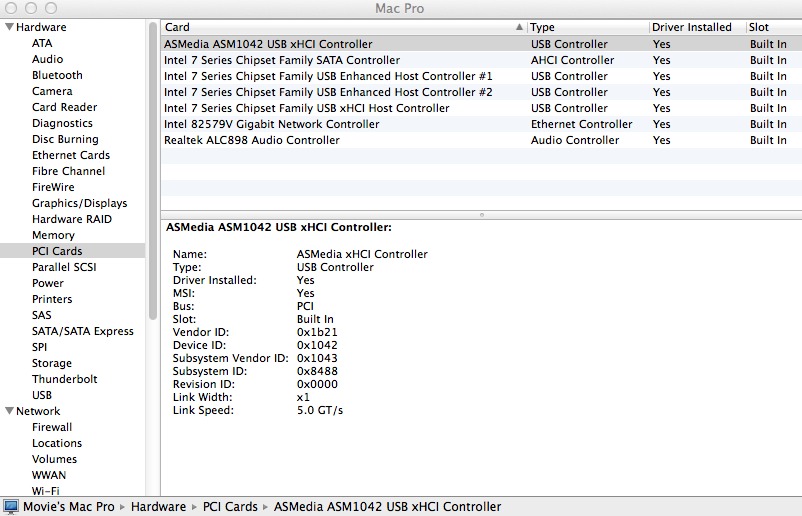This screenshot has width=802, height=516.
Task: Open Fibre Channel section
Action: tap(69, 171)
